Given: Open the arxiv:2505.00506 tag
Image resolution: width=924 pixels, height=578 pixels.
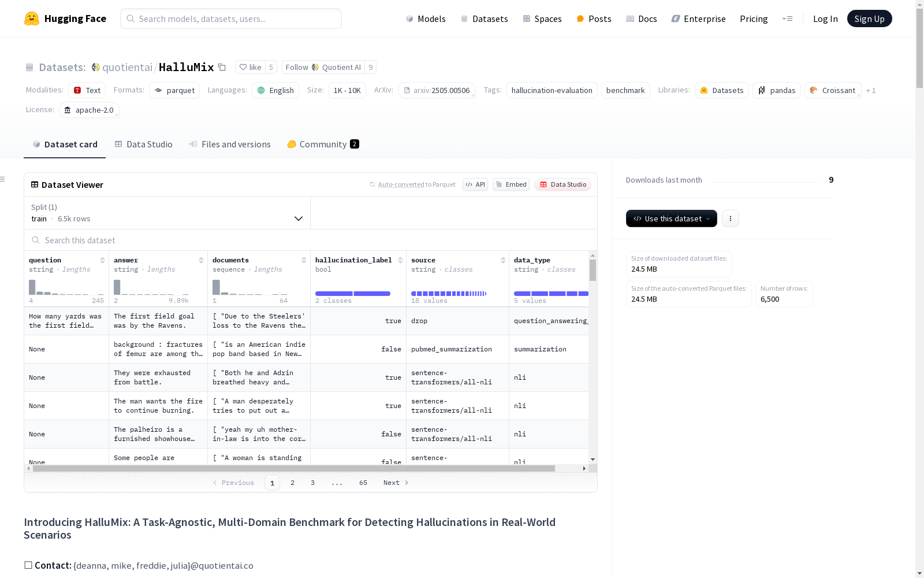Looking at the screenshot, I should click(437, 90).
